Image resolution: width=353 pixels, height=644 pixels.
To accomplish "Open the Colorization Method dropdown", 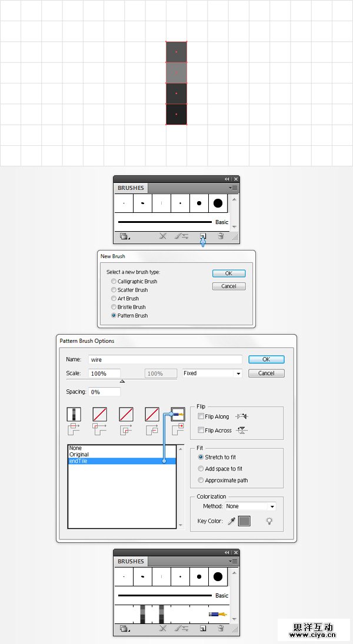I will point(251,506).
